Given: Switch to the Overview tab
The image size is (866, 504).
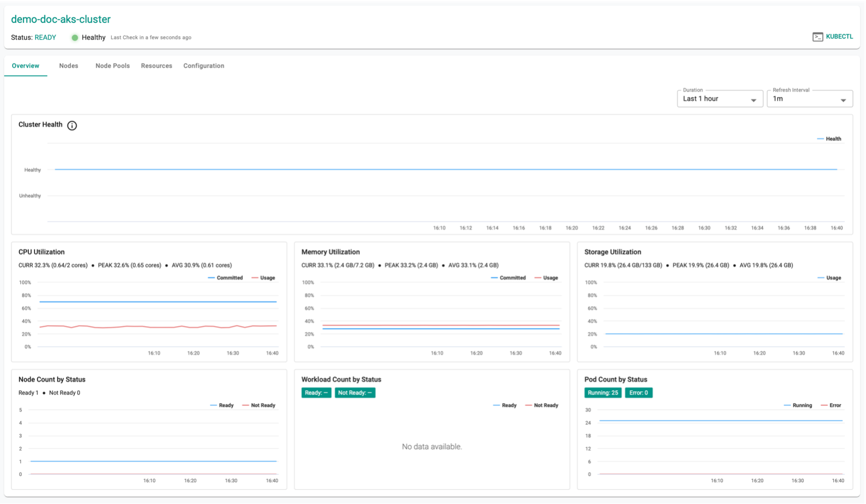Looking at the screenshot, I should pyautogui.click(x=25, y=66).
